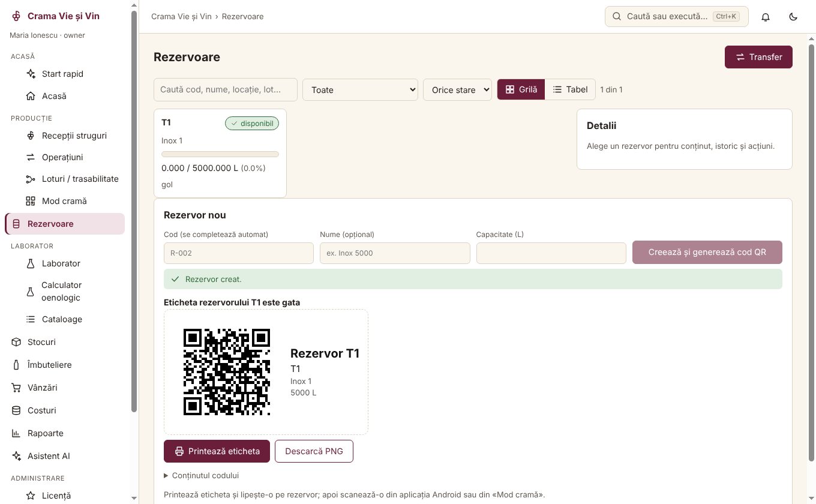Click the branch icon beside Loturi / trasabilitate

coord(31,179)
